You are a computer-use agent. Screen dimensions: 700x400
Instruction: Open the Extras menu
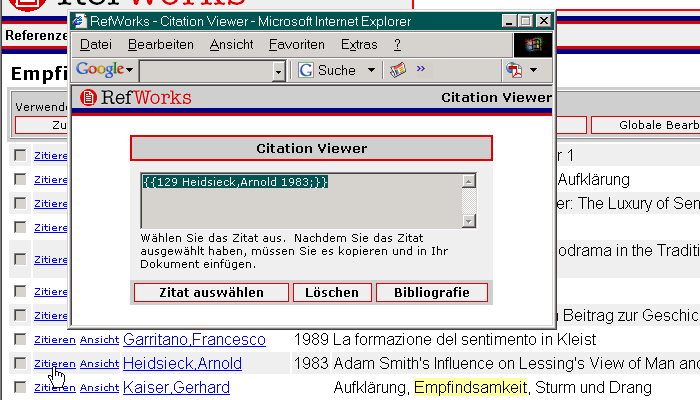tap(359, 45)
